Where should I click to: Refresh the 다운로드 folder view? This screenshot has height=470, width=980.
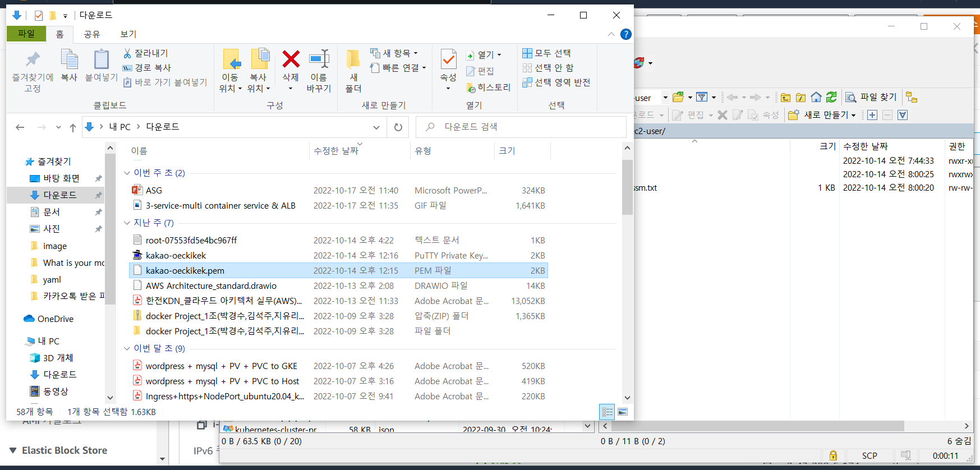point(398,127)
